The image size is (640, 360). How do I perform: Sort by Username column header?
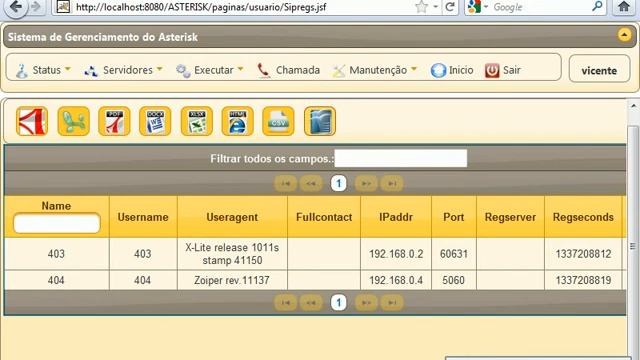143,217
